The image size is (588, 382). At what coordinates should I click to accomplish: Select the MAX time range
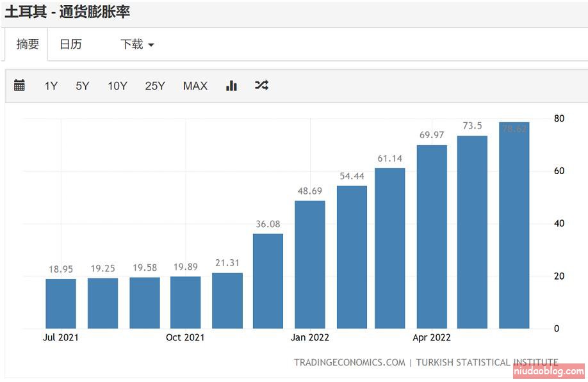tap(195, 86)
